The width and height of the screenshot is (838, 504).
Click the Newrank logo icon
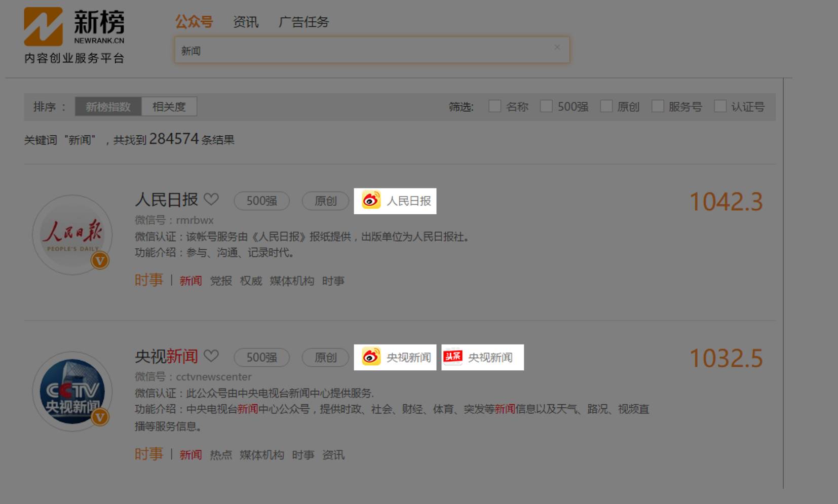click(44, 26)
